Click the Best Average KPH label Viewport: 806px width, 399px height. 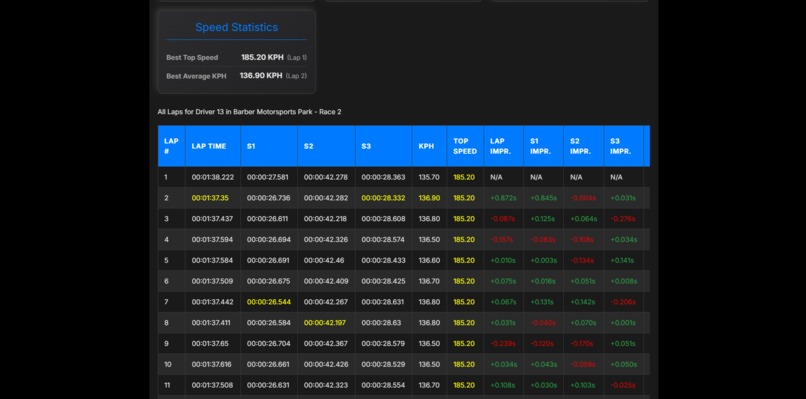tap(196, 76)
